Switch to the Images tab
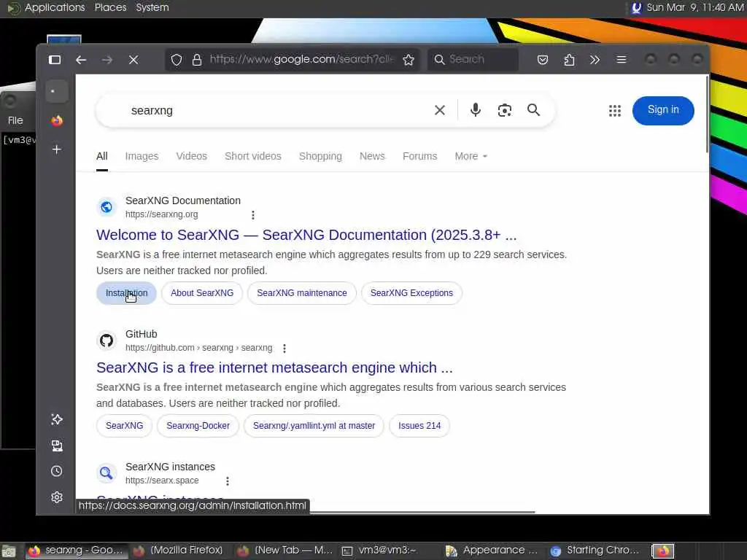 click(142, 156)
